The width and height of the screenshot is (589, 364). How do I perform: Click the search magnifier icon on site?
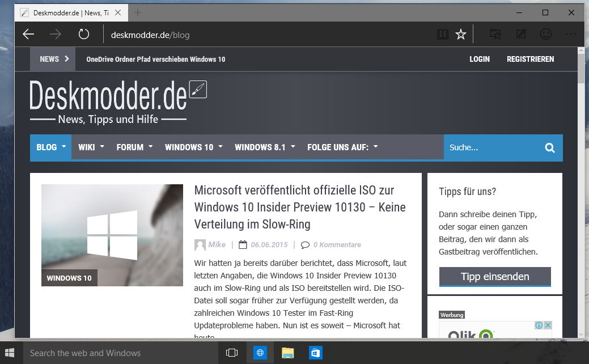(549, 147)
